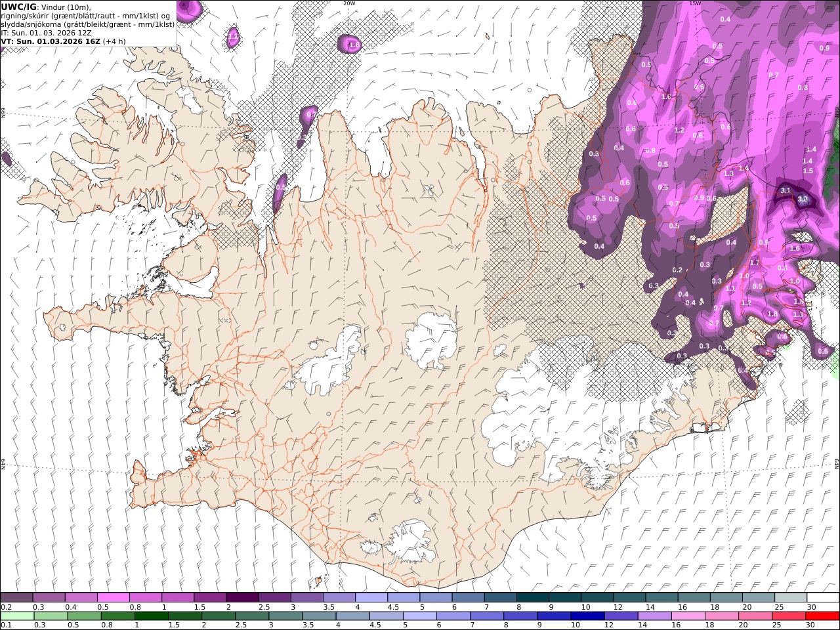The width and height of the screenshot is (840, 630).
Task: Click the "0.4" snow scale label
Action: [72, 607]
